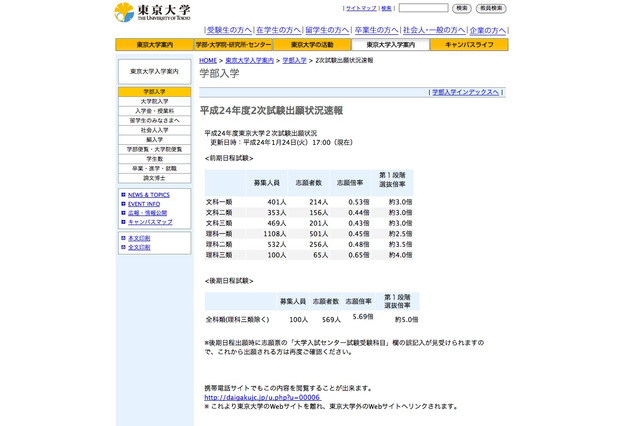This screenshot has height=426, width=640.
Task: Click the 教員検索 button
Action: [491, 8]
